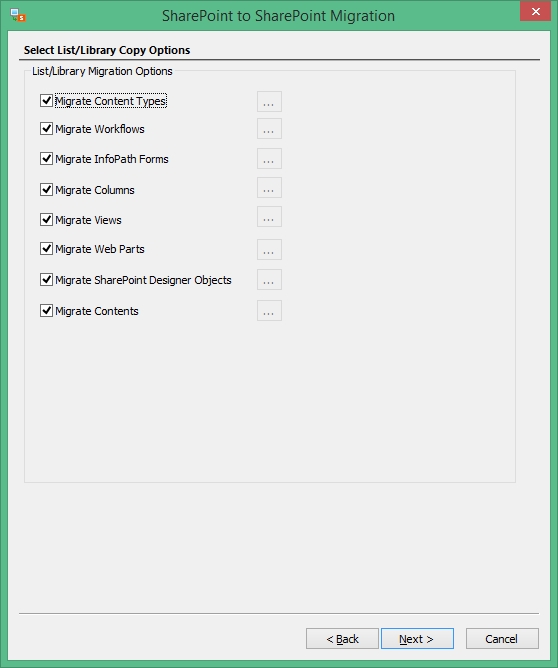Go to previous step with Back
The height and width of the screenshot is (668, 558).
(x=342, y=639)
